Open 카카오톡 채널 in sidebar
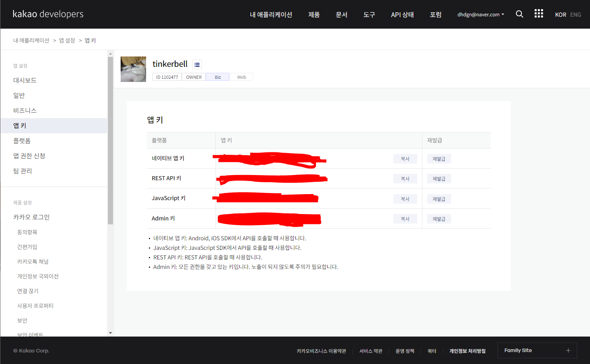The height and width of the screenshot is (364, 590). [x=33, y=261]
